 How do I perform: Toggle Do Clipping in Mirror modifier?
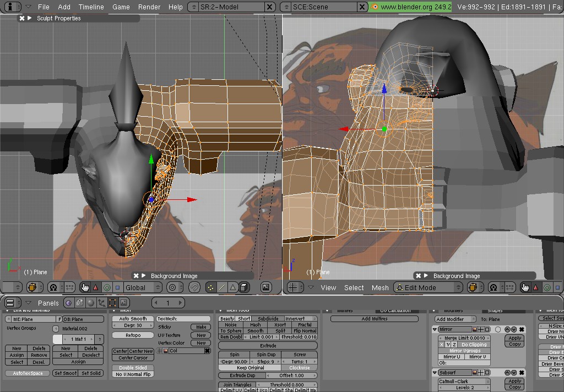point(474,345)
